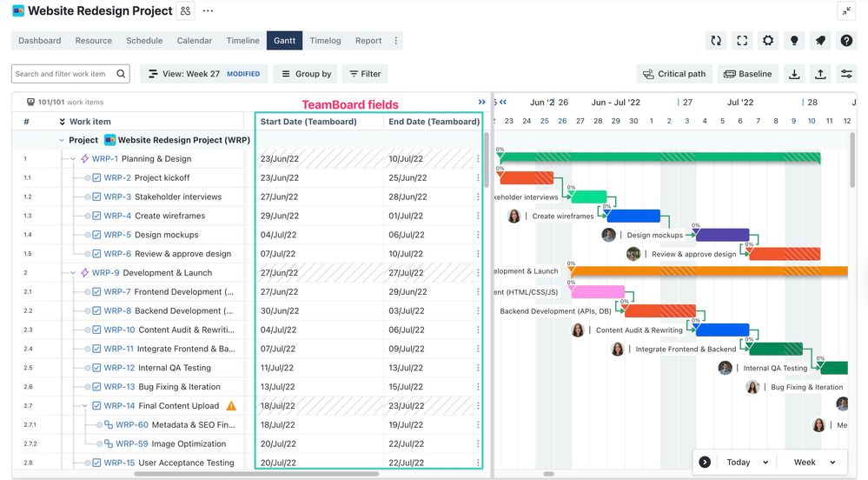Switch to the Resource tab

[x=94, y=41]
